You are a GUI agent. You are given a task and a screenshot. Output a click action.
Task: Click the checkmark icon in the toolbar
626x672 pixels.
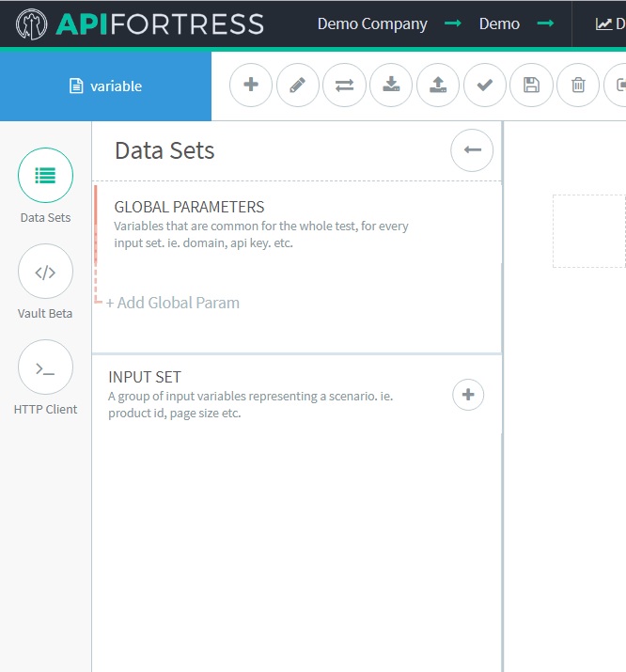pos(485,86)
